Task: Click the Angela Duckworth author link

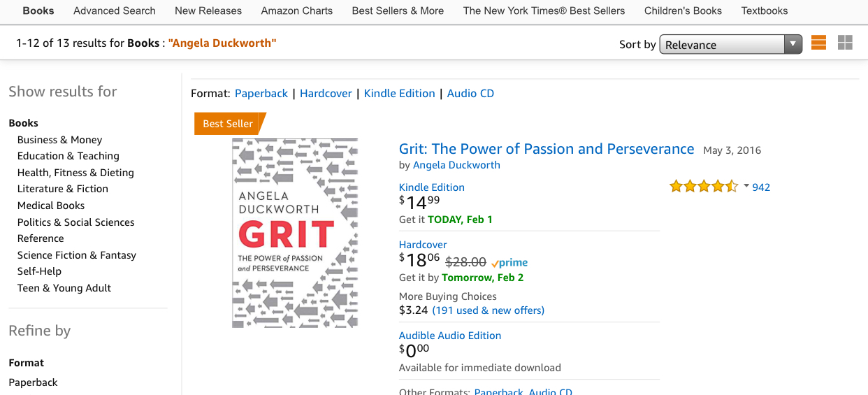Action: click(456, 165)
